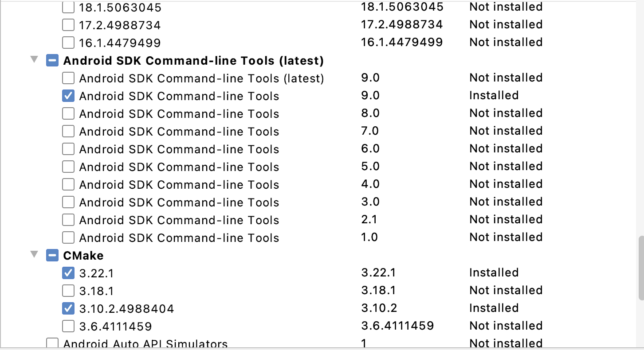This screenshot has height=350, width=644.
Task: Select the Android SDK Command-line Tools (latest) heading
Action: (193, 61)
